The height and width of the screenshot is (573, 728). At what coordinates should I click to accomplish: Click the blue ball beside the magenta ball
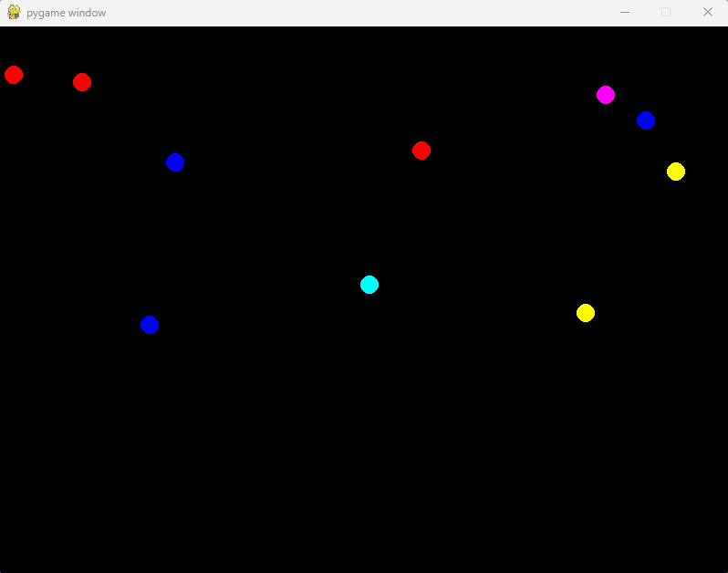[646, 120]
